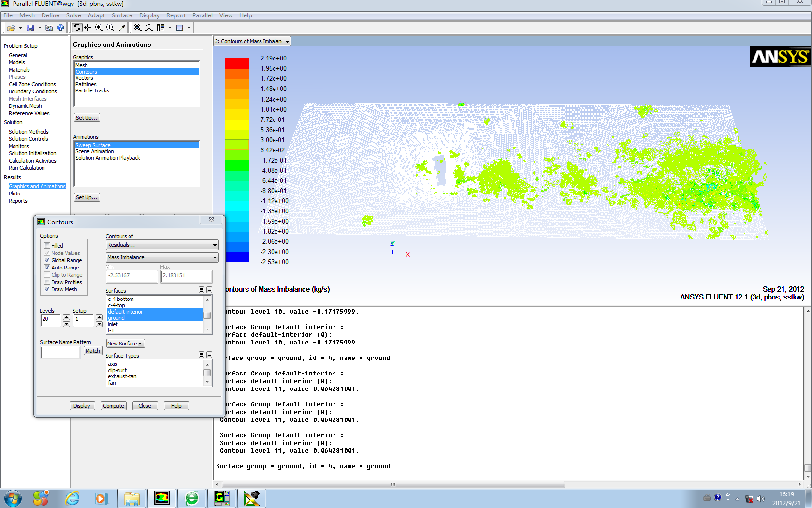Open the Adapt menu

(96, 15)
